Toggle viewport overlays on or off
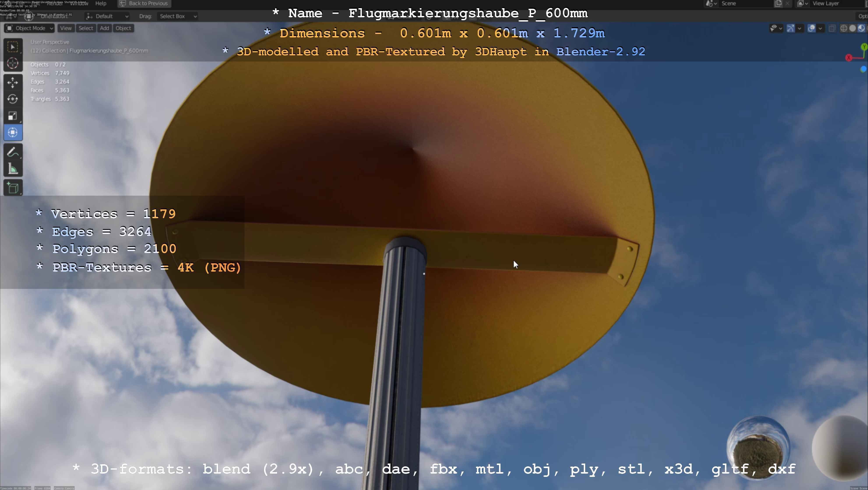868x490 pixels. 811,28
